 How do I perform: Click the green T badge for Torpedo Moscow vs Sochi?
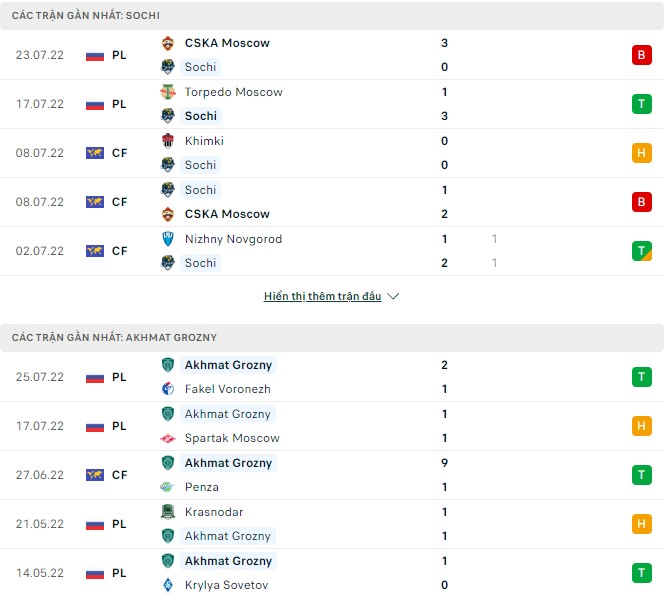click(x=641, y=104)
